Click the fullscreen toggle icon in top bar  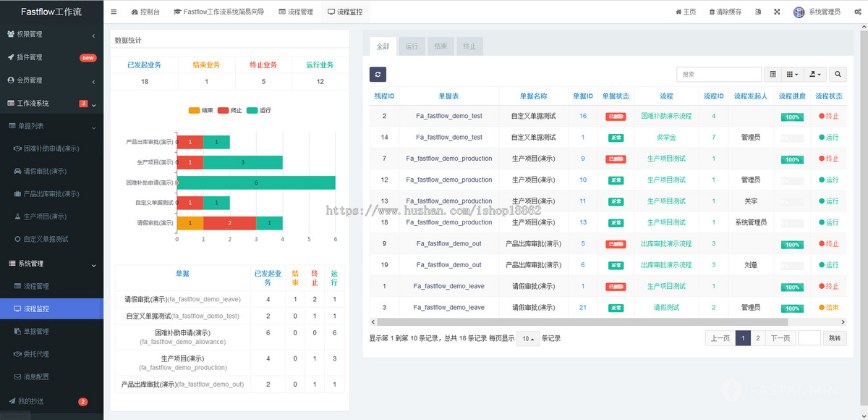coord(777,11)
